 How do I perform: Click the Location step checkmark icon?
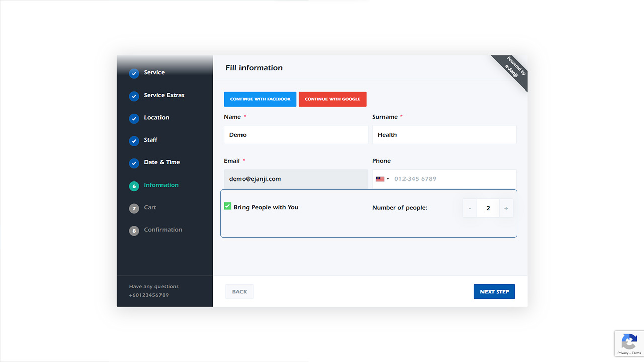(x=134, y=119)
